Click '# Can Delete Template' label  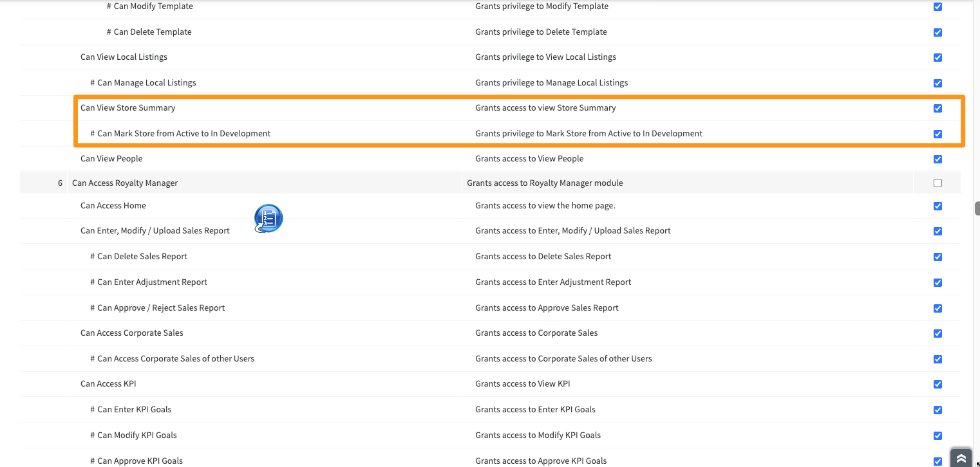pos(149,32)
